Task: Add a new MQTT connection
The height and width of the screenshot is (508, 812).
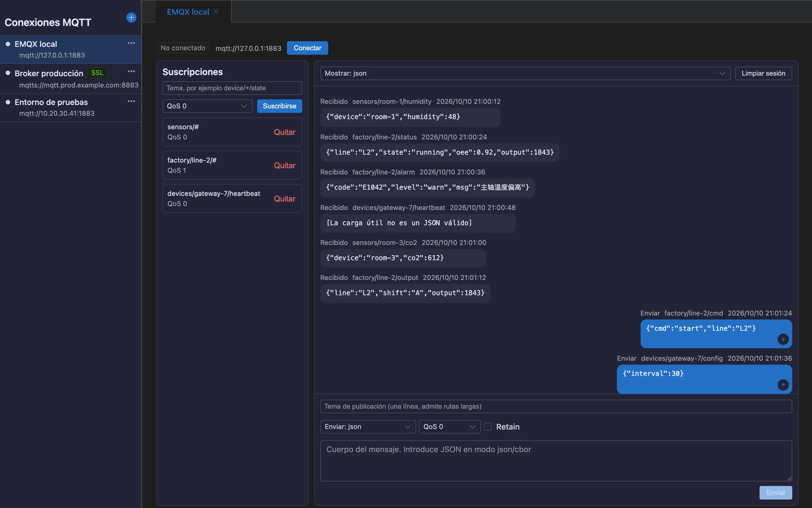Action: [x=131, y=17]
